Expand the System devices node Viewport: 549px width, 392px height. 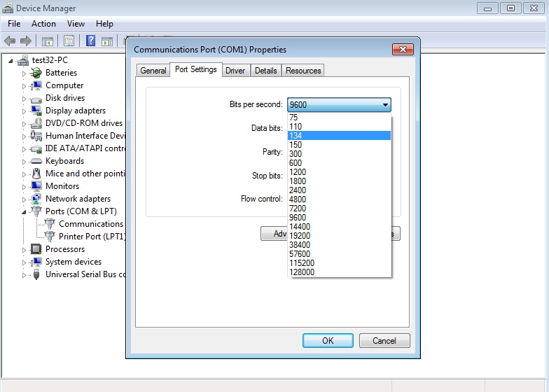(24, 262)
